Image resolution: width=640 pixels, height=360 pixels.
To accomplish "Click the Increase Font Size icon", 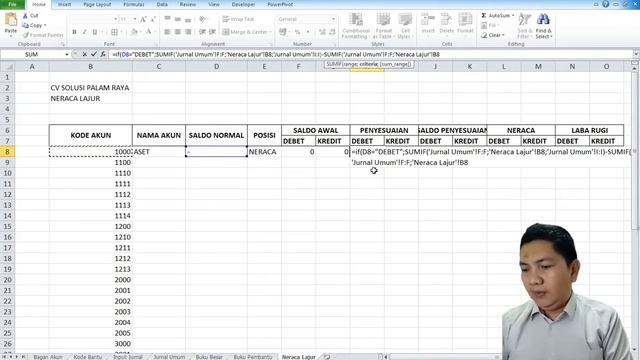I will click(143, 19).
